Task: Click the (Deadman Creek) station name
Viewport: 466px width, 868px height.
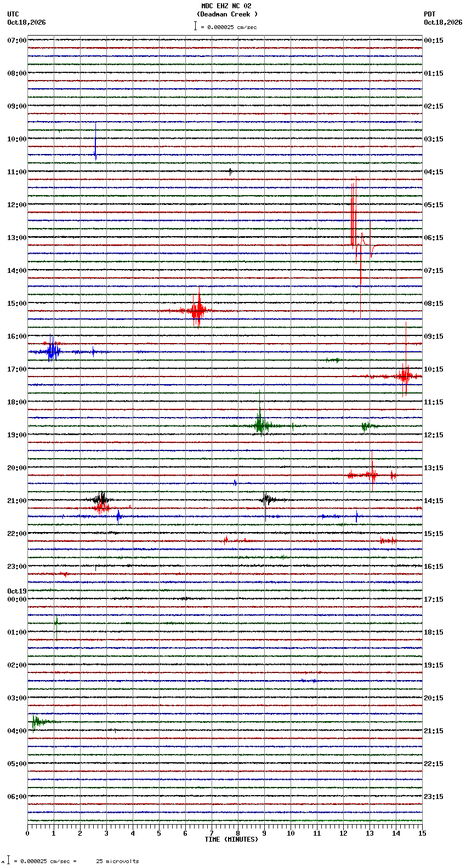Action: 227,14
